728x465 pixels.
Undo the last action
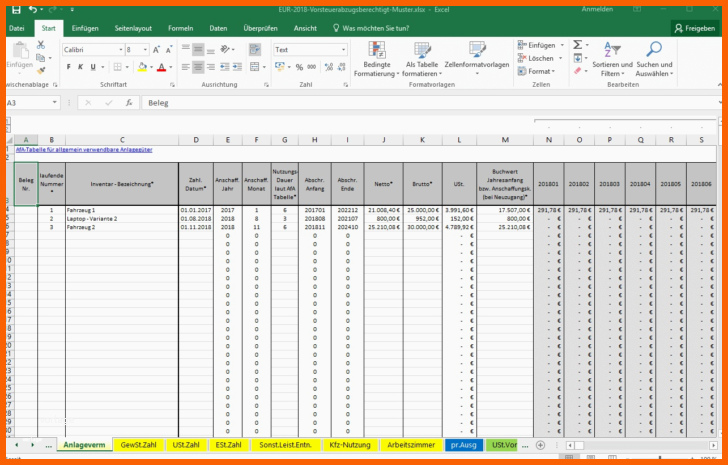pos(33,9)
